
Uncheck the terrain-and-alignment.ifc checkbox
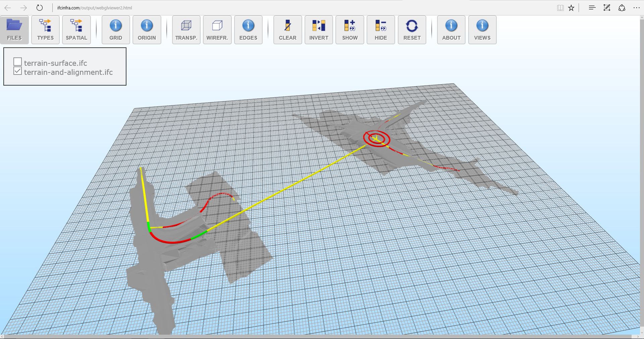tap(18, 71)
